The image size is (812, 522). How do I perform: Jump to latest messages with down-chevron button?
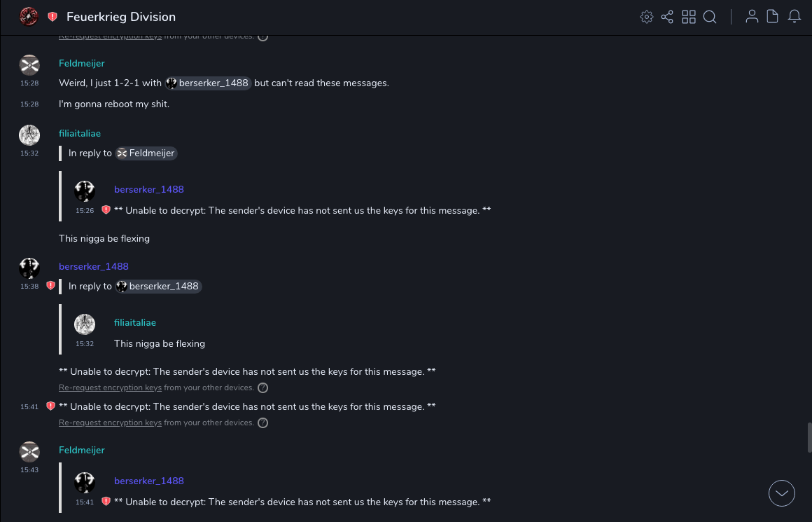[782, 493]
